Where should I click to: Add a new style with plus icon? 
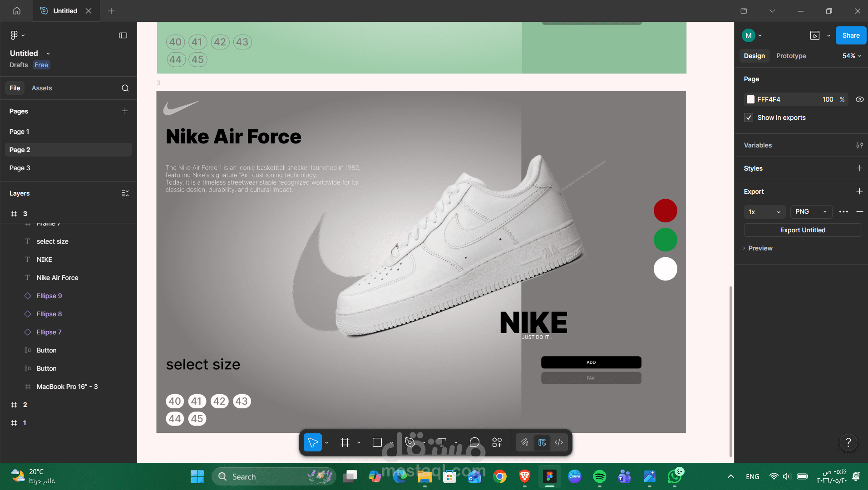pos(859,168)
